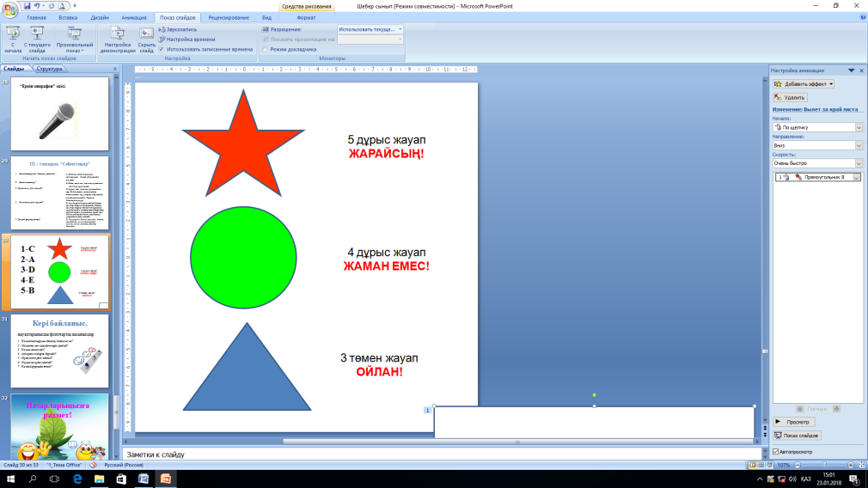Click the Удалить button in animation pane
The image size is (868, 488).
[790, 97]
